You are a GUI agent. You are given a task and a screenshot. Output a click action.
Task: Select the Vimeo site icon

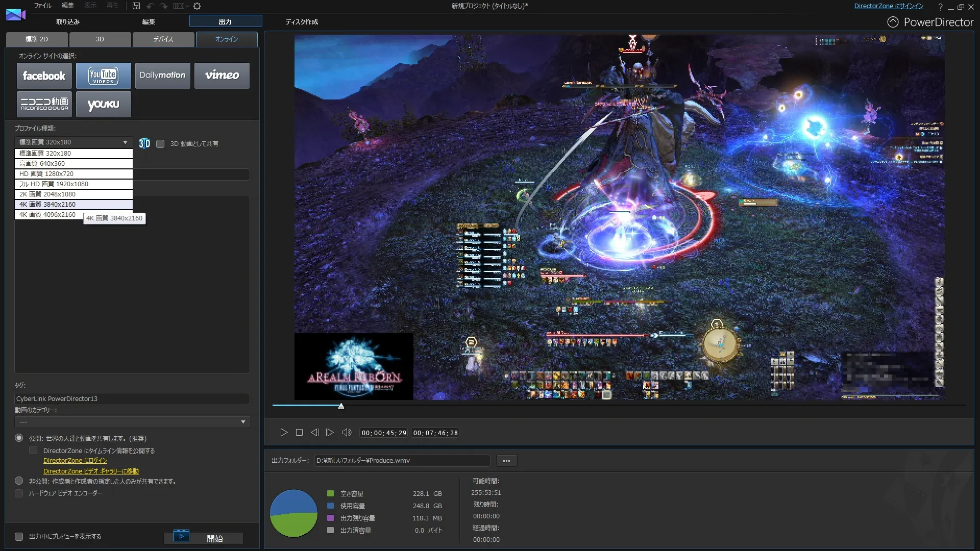[x=222, y=76]
